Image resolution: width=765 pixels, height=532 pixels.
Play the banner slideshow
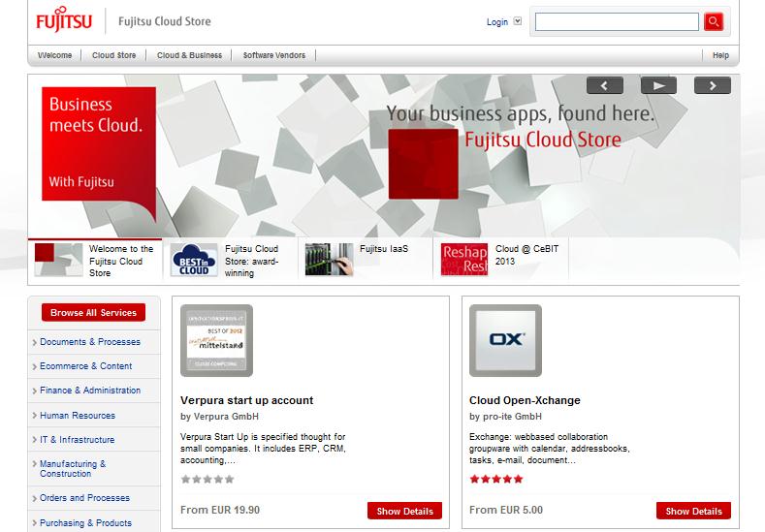point(658,86)
